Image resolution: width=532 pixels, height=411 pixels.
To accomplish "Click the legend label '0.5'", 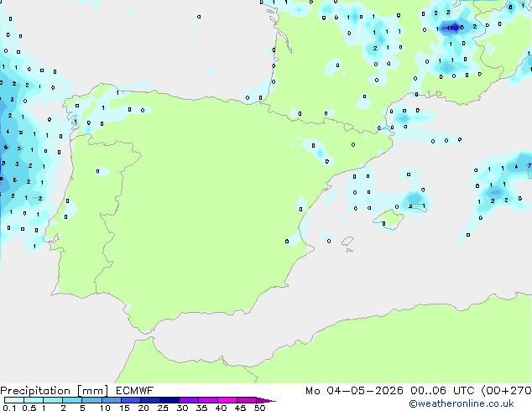I will coord(29,408).
